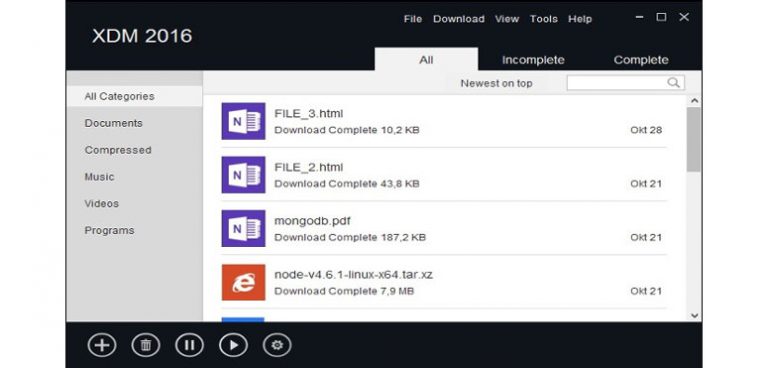Minimize the XDM 2016 window

point(639,17)
